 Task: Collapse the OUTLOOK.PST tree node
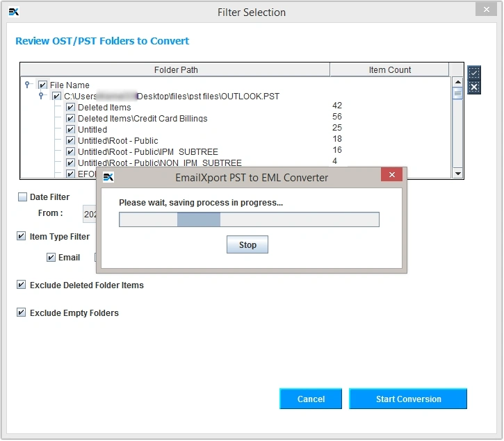(41, 95)
